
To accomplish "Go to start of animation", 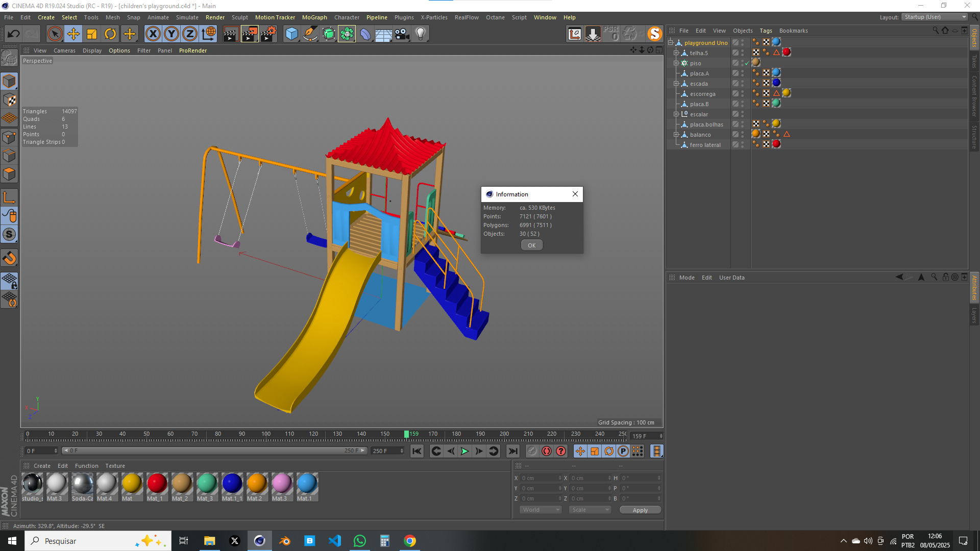I will 417,451.
